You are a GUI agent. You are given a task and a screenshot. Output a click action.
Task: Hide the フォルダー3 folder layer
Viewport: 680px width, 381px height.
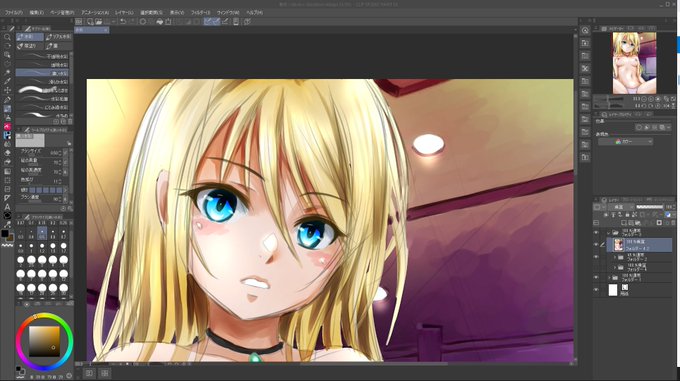tap(596, 233)
